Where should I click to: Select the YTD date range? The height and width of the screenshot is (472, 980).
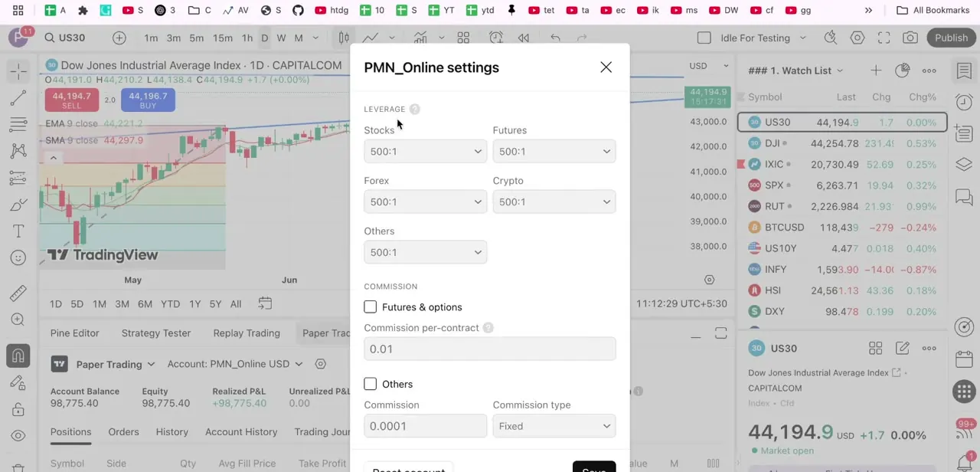click(170, 304)
